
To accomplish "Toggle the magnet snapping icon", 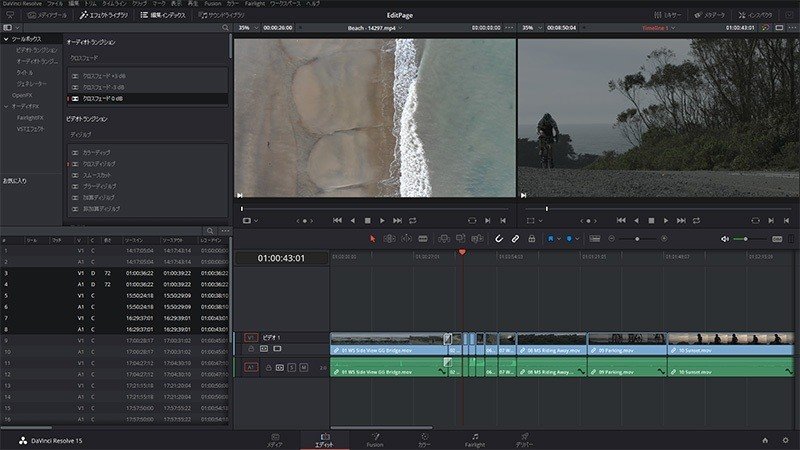I will point(499,239).
